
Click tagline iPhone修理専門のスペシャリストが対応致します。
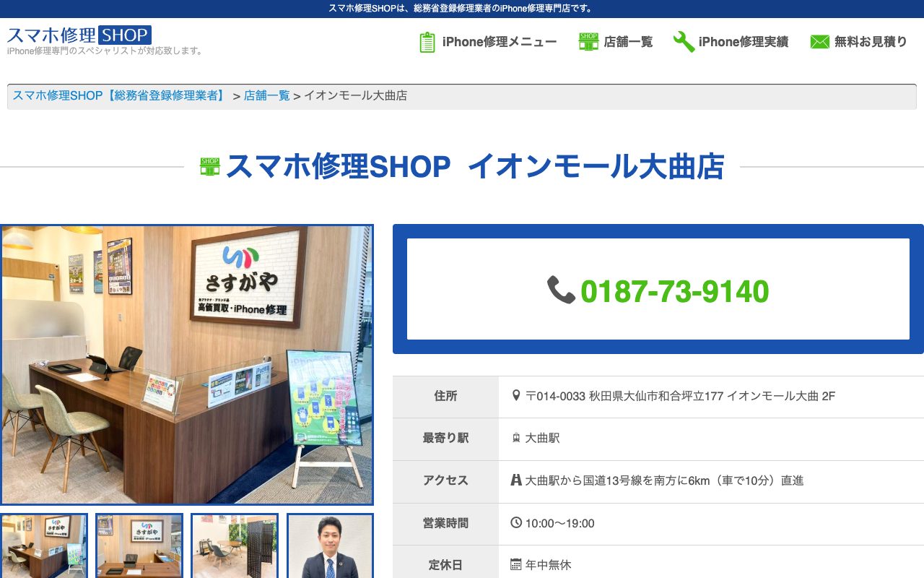coord(105,51)
